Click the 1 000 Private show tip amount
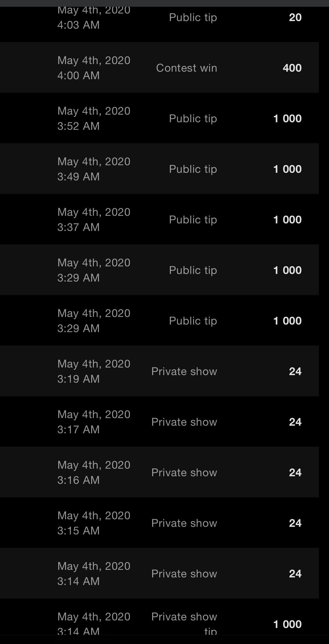Viewport: 329px width, 644px height. click(287, 624)
